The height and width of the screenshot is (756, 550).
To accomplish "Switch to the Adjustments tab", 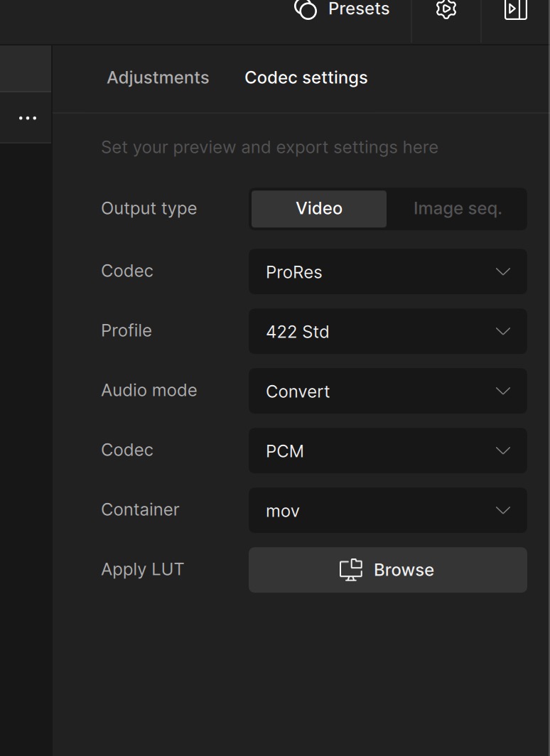I will (x=158, y=77).
